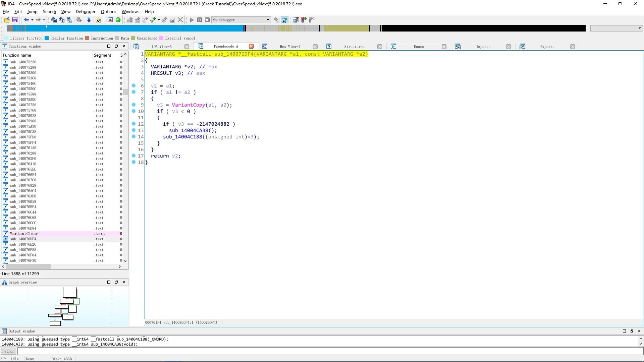644x362 pixels.
Task: Float the Functions window panel
Action: pyautogui.click(x=116, y=46)
